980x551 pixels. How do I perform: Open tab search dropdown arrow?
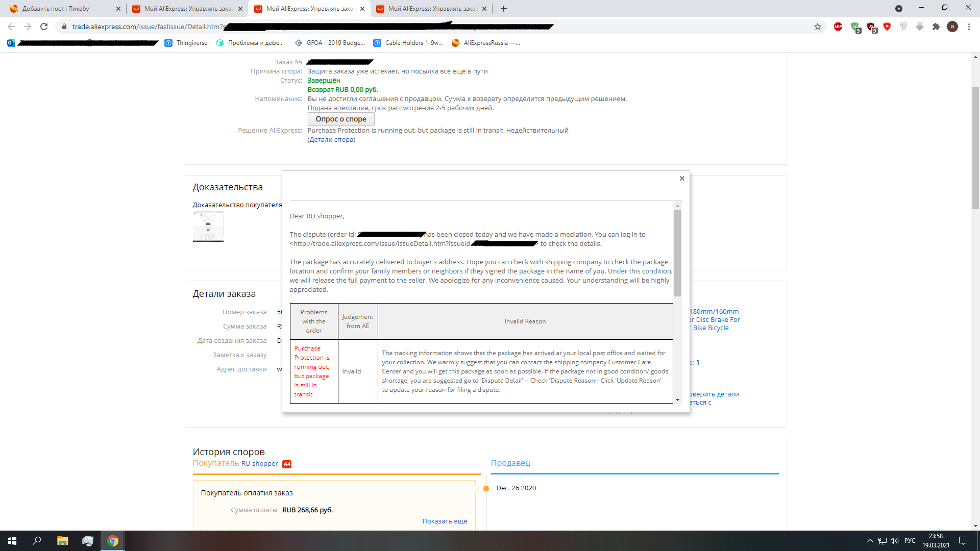899,9
